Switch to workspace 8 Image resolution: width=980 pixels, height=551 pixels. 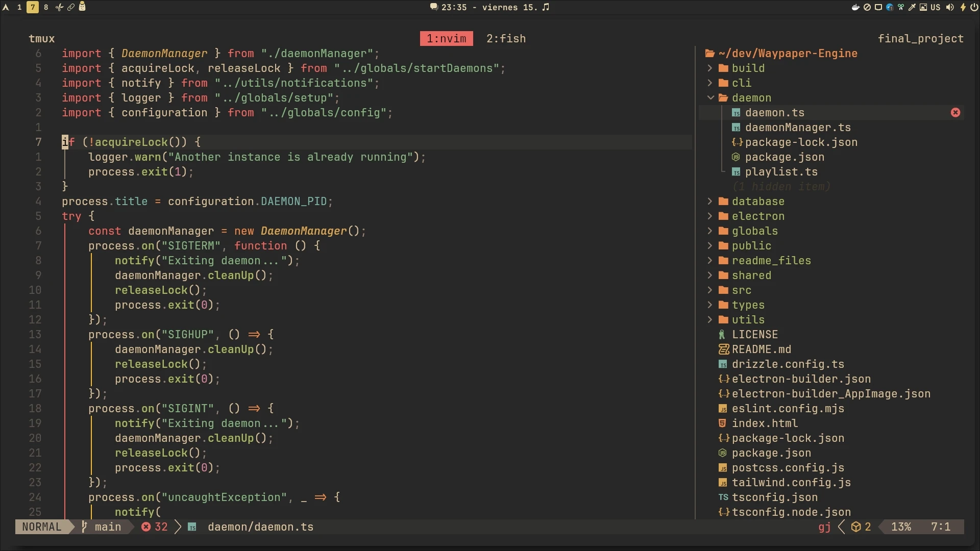(x=46, y=7)
